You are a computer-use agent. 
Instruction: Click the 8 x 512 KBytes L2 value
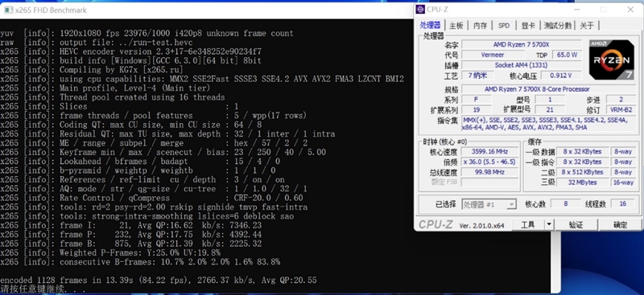pos(582,172)
